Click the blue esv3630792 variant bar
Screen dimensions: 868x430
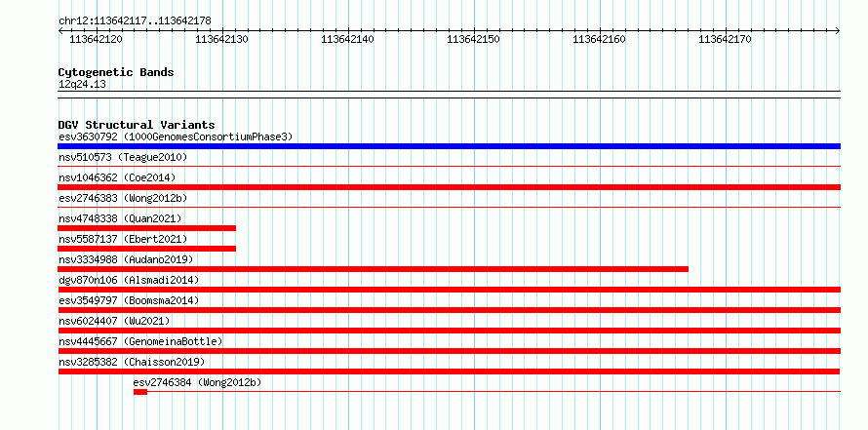click(449, 146)
